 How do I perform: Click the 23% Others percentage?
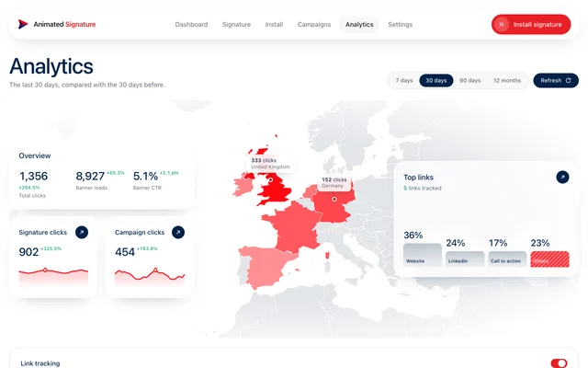pyautogui.click(x=540, y=243)
